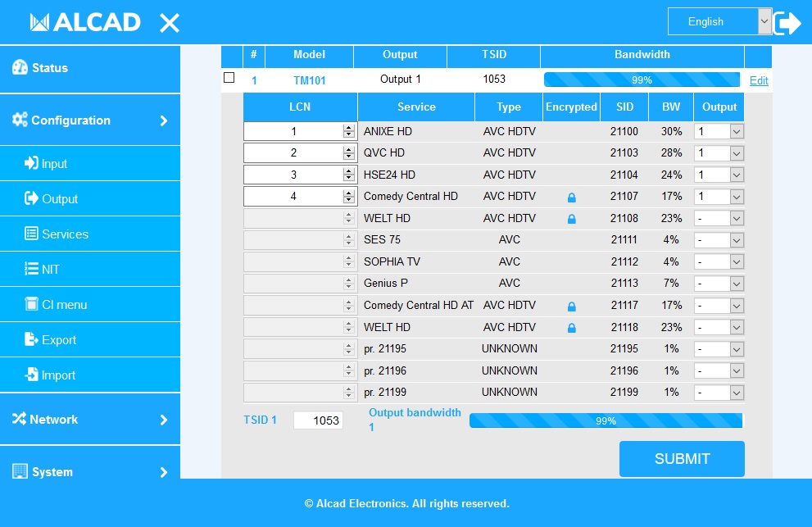This screenshot has height=527, width=812.
Task: Open the Output dropdown for HSE24 HD
Action: pos(719,175)
